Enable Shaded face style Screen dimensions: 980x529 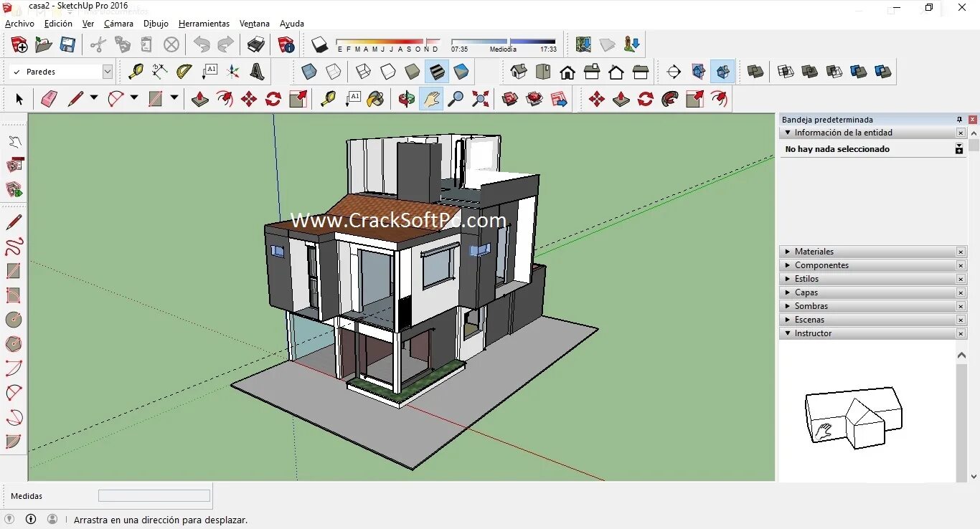(x=413, y=72)
